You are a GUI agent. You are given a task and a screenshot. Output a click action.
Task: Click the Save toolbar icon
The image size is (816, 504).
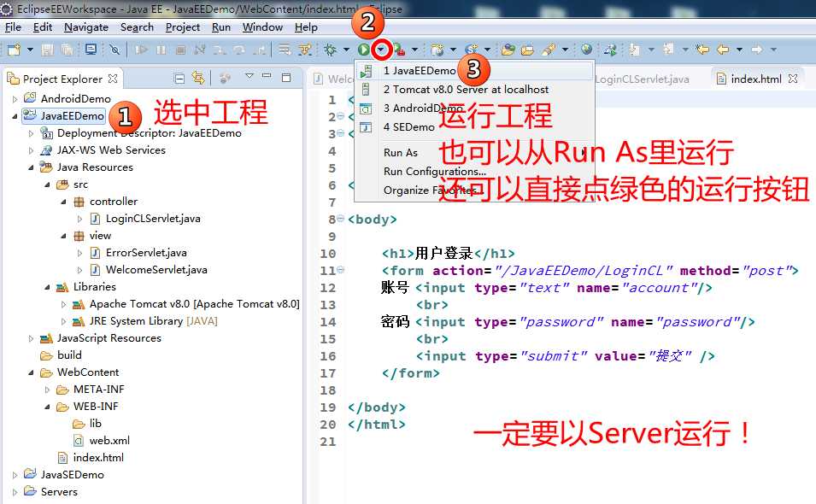(x=47, y=50)
